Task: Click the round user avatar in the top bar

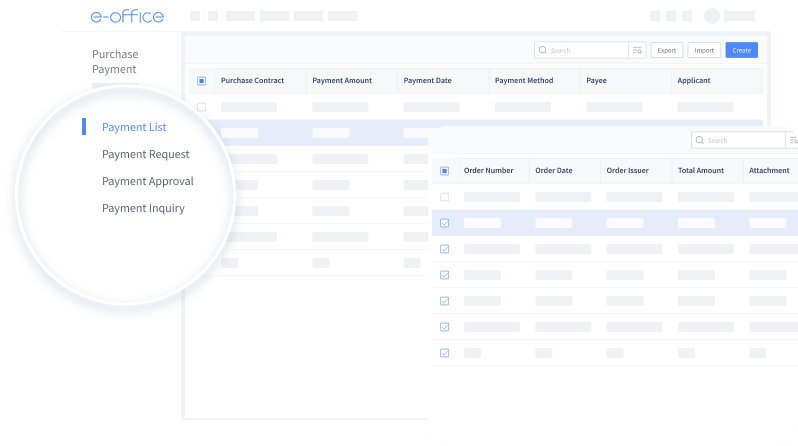Action: (x=711, y=16)
